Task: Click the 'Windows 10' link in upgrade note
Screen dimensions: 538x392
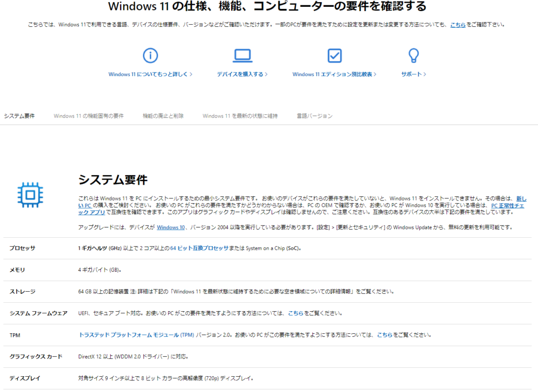Action: pos(171,227)
